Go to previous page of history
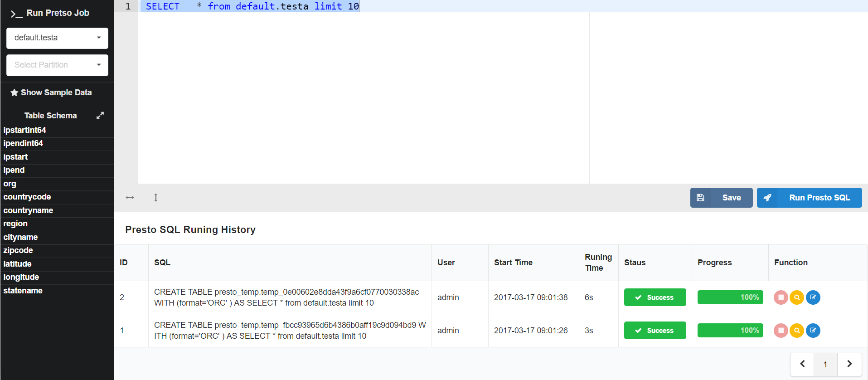 tap(802, 364)
